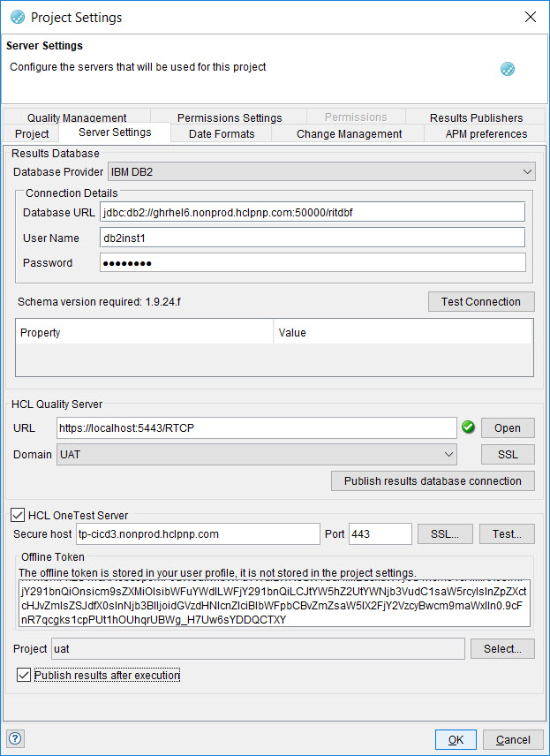This screenshot has width=550, height=756.
Task: Click inside the Offline Token text area
Action: [x=275, y=603]
